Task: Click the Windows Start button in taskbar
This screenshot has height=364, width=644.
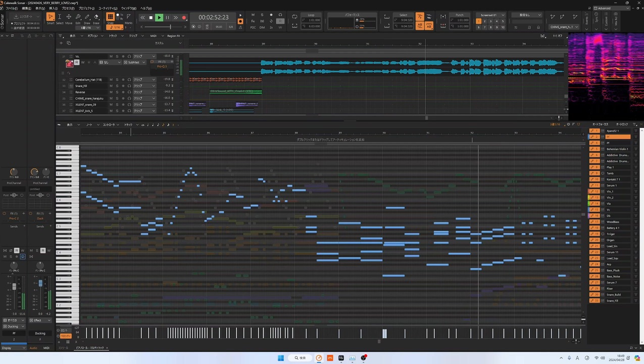Action: pyautogui.click(x=281, y=358)
